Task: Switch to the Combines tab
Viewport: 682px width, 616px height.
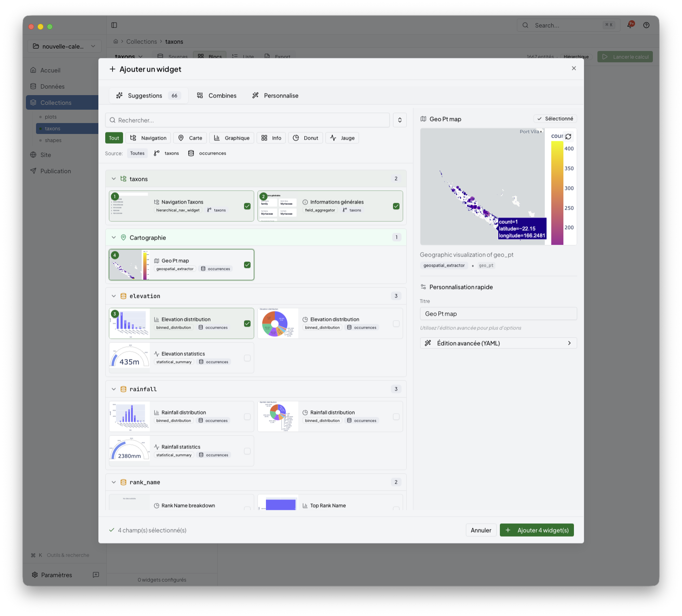Action: pyautogui.click(x=217, y=96)
